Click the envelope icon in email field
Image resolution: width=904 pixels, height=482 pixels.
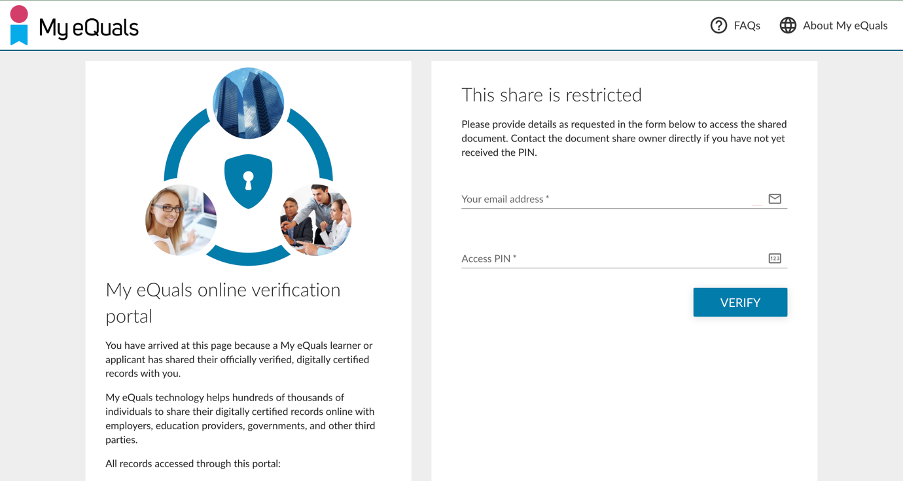coord(775,199)
